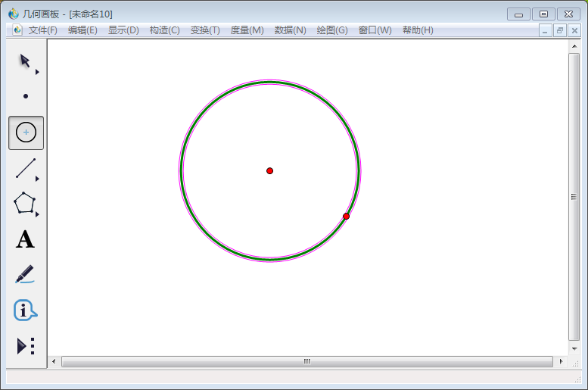Open the 度量(M) menu
The height and width of the screenshot is (390, 588).
247,30
